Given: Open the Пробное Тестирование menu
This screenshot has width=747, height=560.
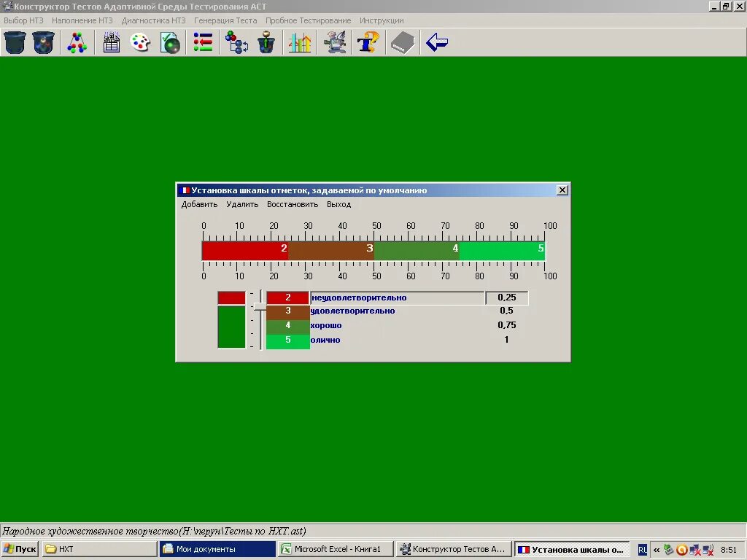Looking at the screenshot, I should point(309,20).
